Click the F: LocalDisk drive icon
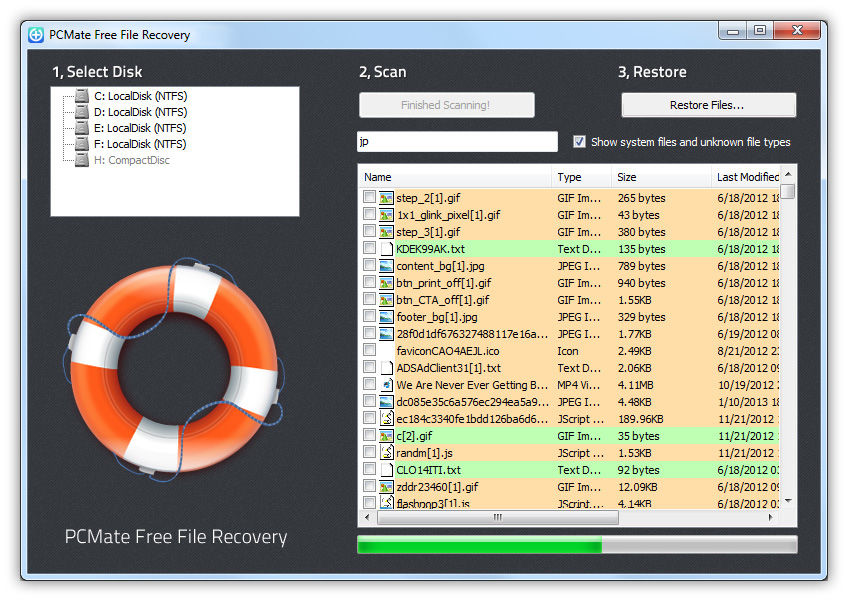Screen dimensions: 848x601 (x=82, y=144)
